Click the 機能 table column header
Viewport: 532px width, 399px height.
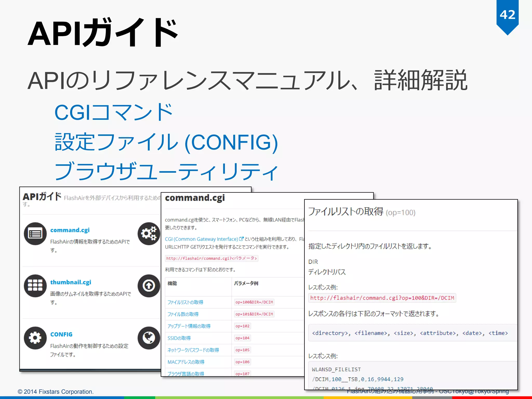pyautogui.click(x=172, y=283)
